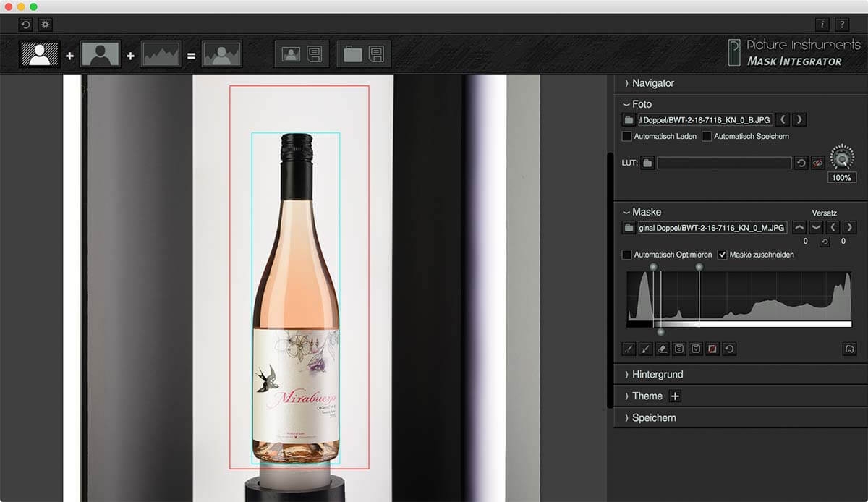This screenshot has width=868, height=502.
Task: Browse for a LUT file via folder icon
Action: (647, 163)
